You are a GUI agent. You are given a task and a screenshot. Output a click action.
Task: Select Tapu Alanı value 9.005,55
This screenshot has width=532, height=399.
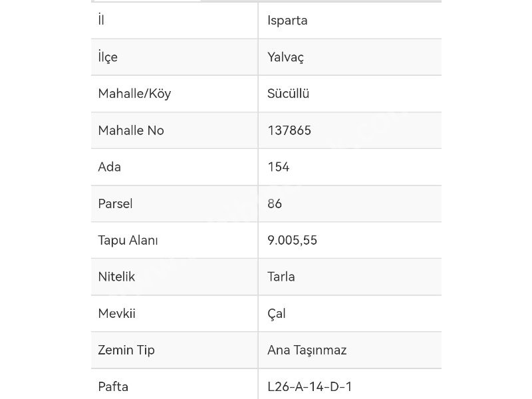[x=292, y=240]
